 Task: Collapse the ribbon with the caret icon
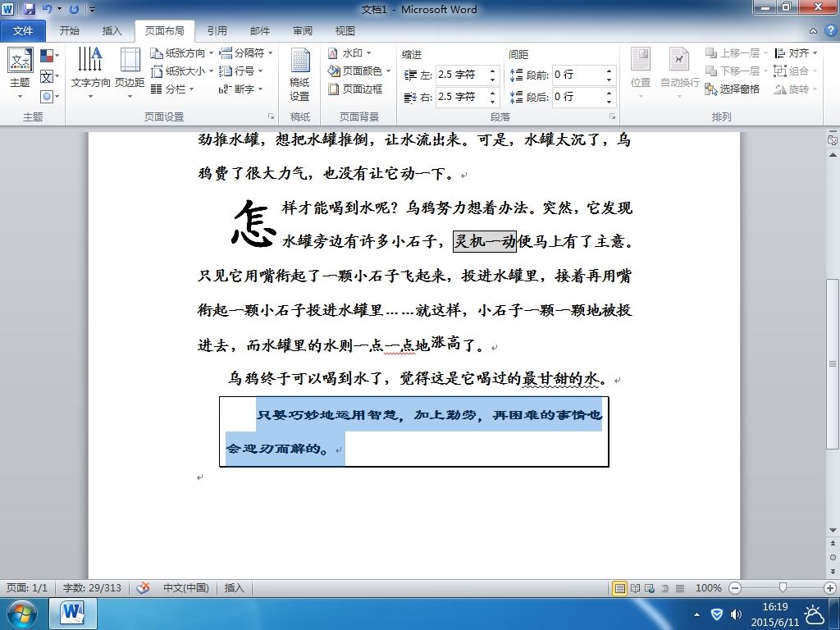tap(813, 31)
